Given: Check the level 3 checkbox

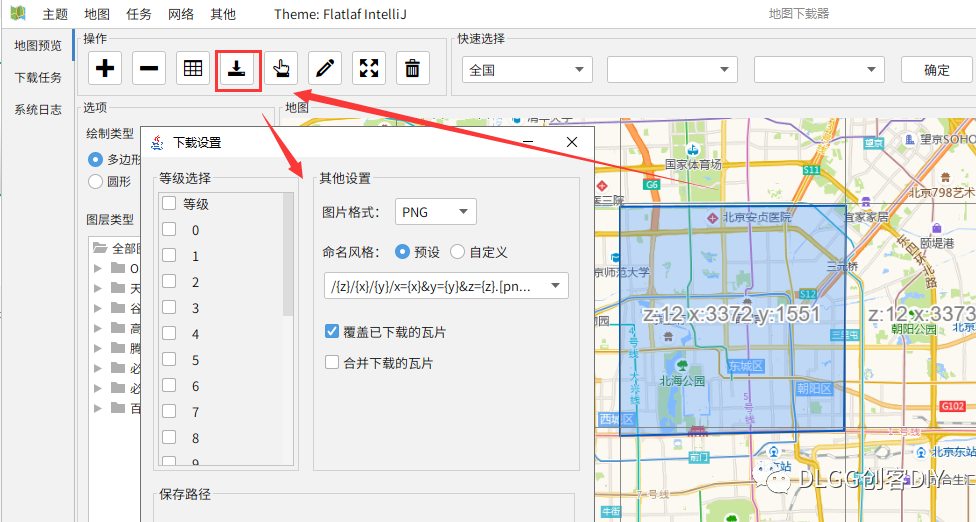Looking at the screenshot, I should pyautogui.click(x=169, y=307).
